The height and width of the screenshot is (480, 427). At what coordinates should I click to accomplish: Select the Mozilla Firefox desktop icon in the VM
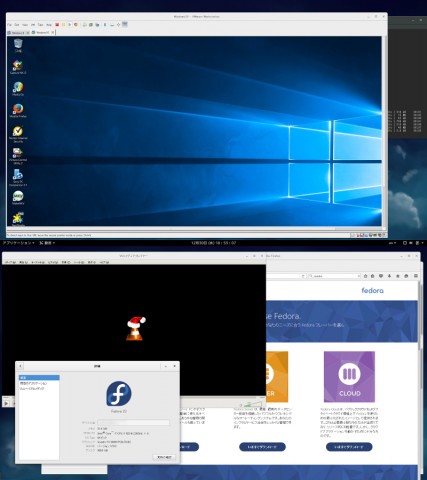coord(18,111)
